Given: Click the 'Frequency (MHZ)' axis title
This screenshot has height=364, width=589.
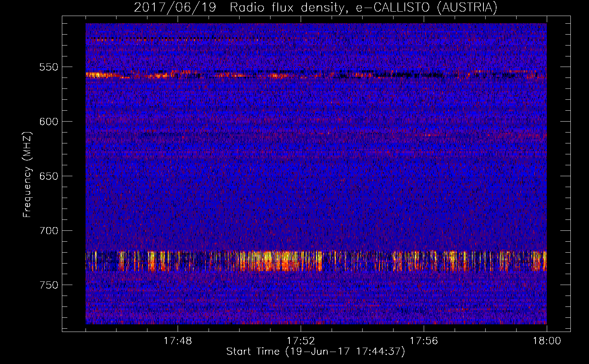Looking at the screenshot, I should pyautogui.click(x=27, y=174).
